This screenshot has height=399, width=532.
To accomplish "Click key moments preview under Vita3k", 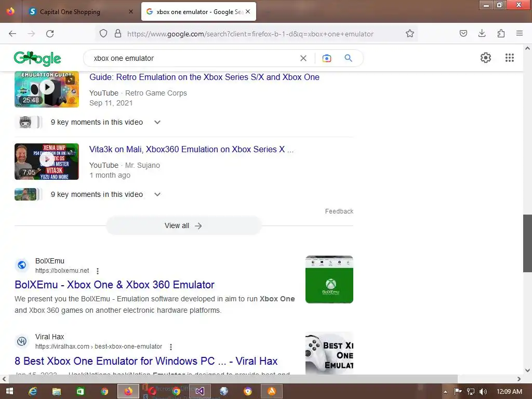I will (x=28, y=194).
